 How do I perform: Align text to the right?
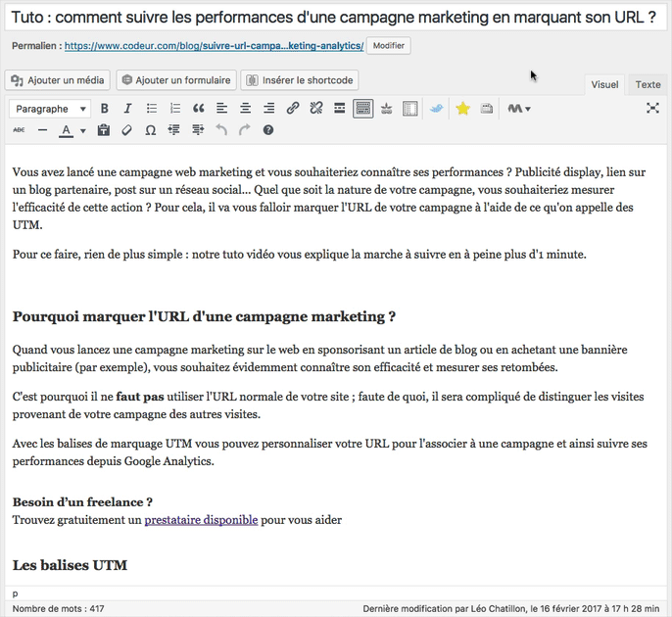269,109
